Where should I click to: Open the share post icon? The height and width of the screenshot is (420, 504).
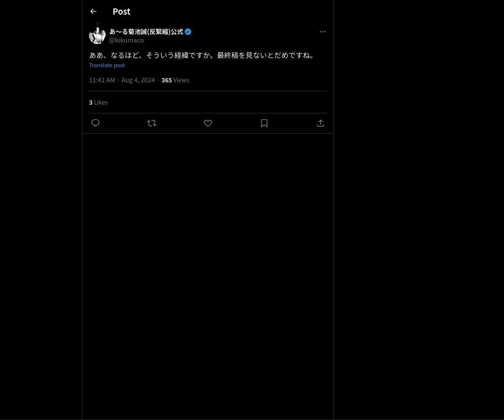(x=320, y=123)
